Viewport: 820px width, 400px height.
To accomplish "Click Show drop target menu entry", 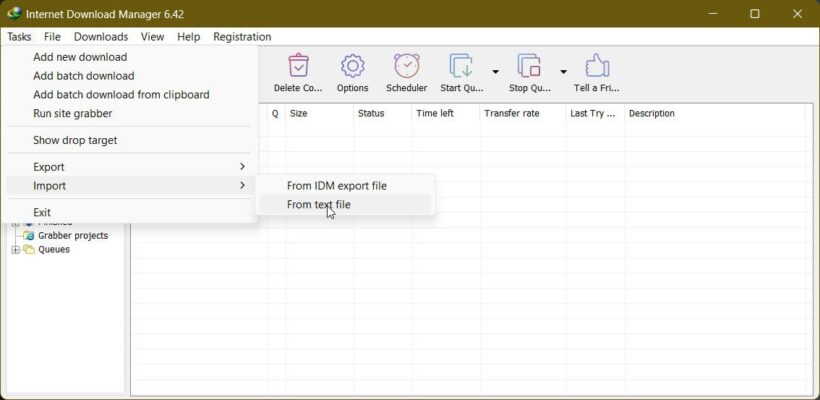I will click(x=75, y=141).
